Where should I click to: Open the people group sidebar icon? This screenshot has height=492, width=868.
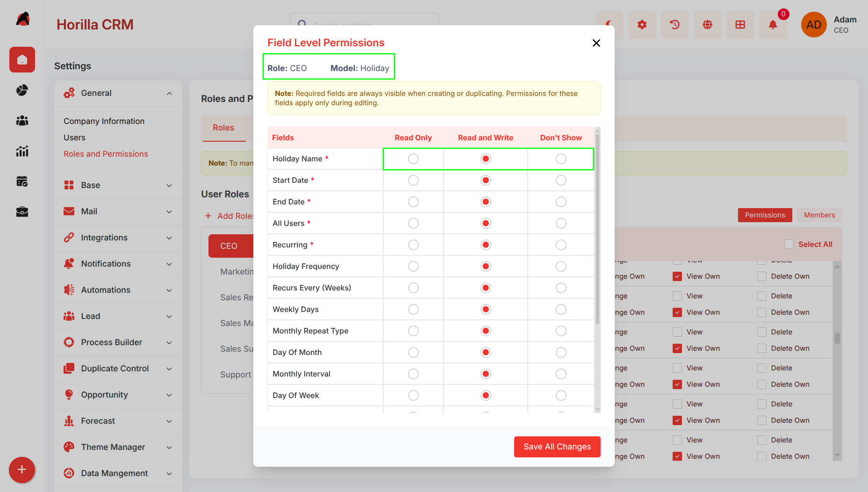[22, 121]
